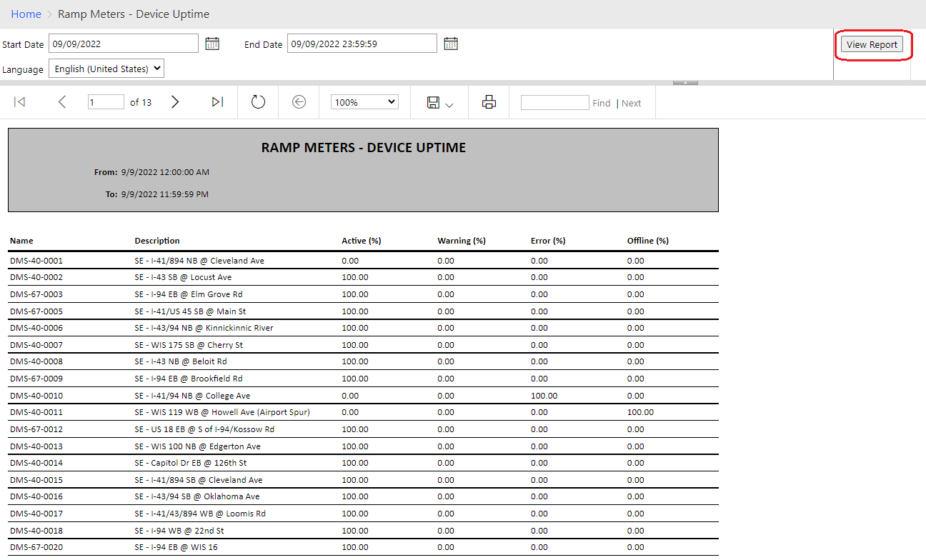926x560 pixels.
Task: Click the Name column header
Action: (21, 241)
